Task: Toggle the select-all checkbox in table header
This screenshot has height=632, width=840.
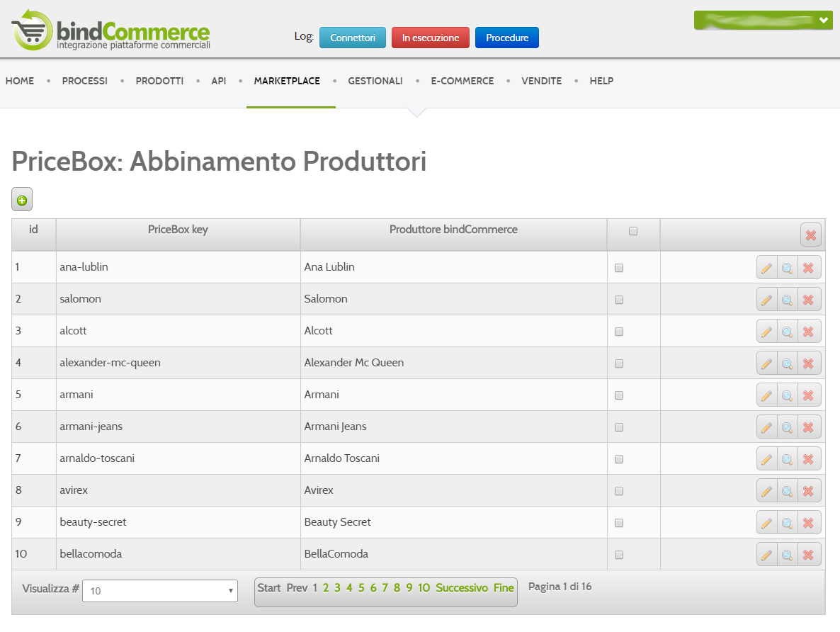Action: point(633,231)
